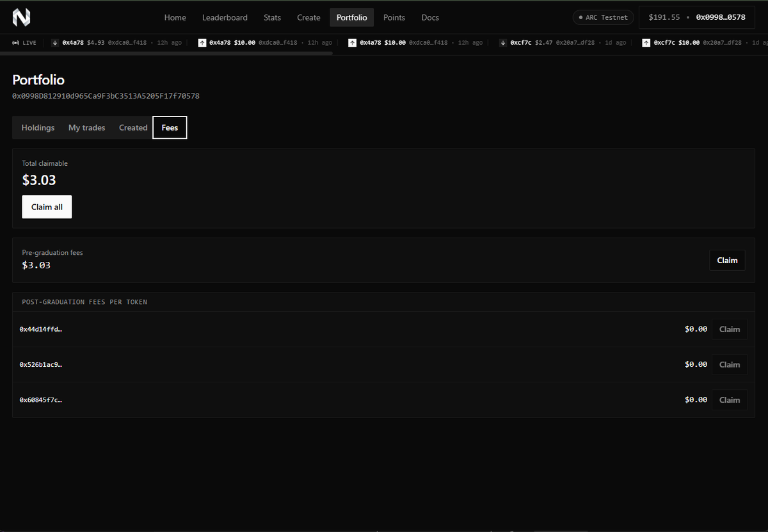This screenshot has height=532, width=768.
Task: Click the full wallet address under Portfolio
Action: click(106, 96)
